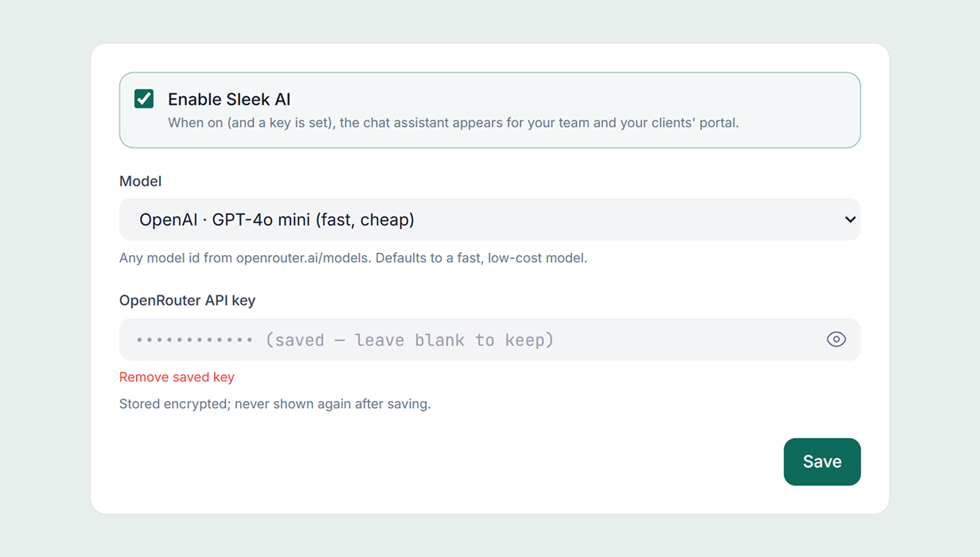Click the "When on (and a key is set)" description
Image resolution: width=980 pixels, height=557 pixels.
[x=454, y=122]
